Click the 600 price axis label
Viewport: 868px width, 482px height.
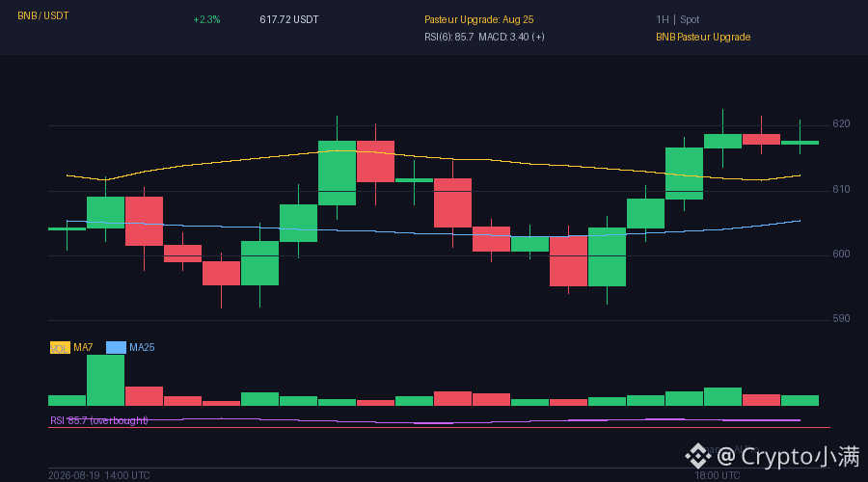841,254
